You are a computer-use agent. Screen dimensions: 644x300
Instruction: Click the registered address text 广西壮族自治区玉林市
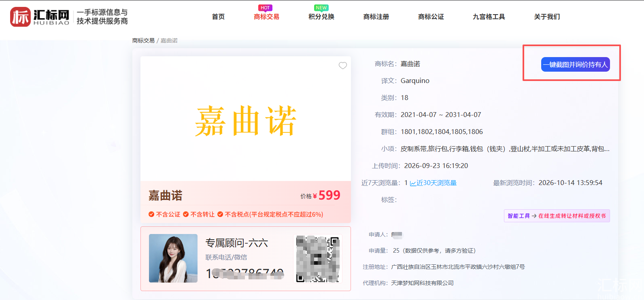click(458, 267)
